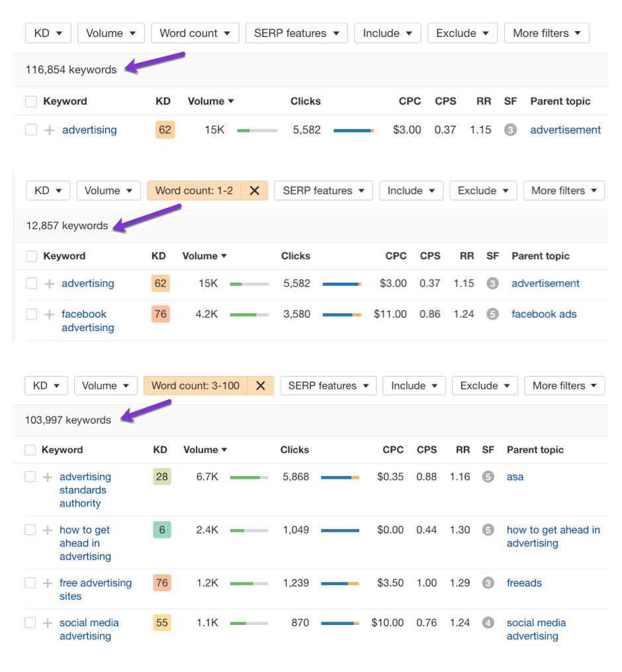Image resolution: width=622 pixels, height=672 pixels.
Task: Click clicks bar for social media advertising
Action: pos(340,623)
